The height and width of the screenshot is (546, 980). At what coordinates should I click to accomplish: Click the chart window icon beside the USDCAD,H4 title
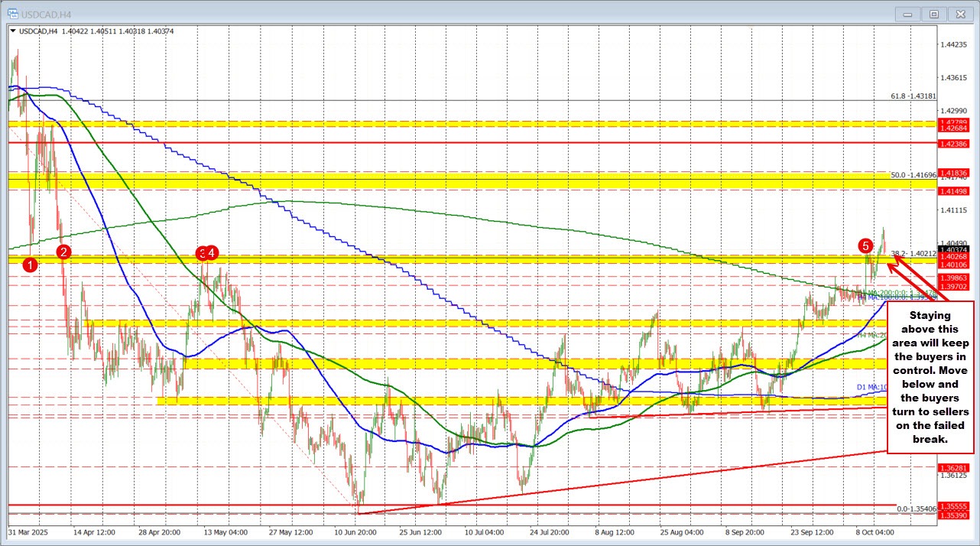[11, 13]
